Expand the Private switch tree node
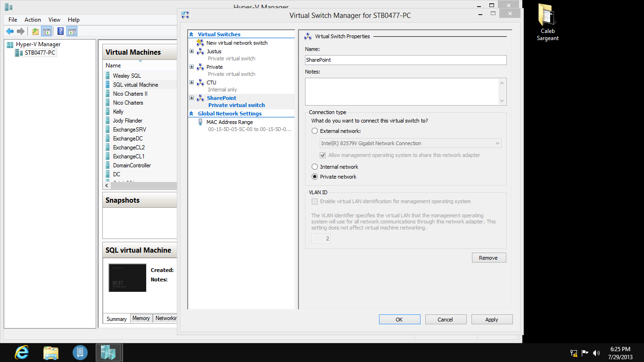The image size is (644, 362). click(191, 67)
